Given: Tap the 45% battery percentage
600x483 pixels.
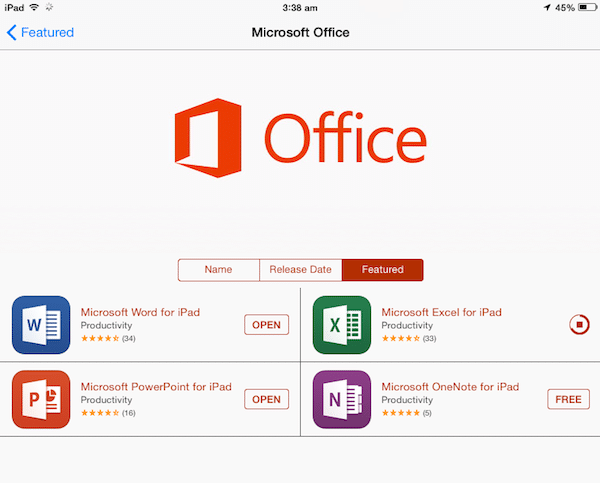Looking at the screenshot, I should tap(565, 8).
